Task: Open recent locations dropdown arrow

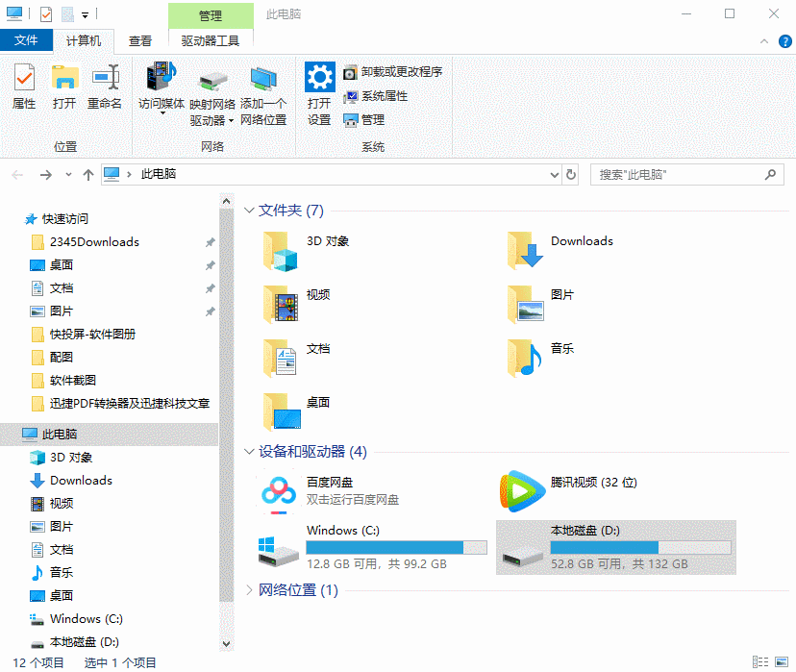Action: click(68, 175)
